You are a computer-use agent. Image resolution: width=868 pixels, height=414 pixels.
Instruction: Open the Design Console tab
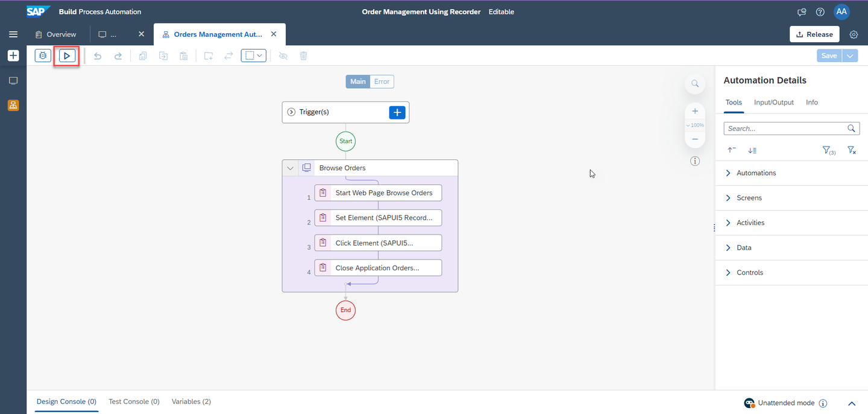click(66, 401)
